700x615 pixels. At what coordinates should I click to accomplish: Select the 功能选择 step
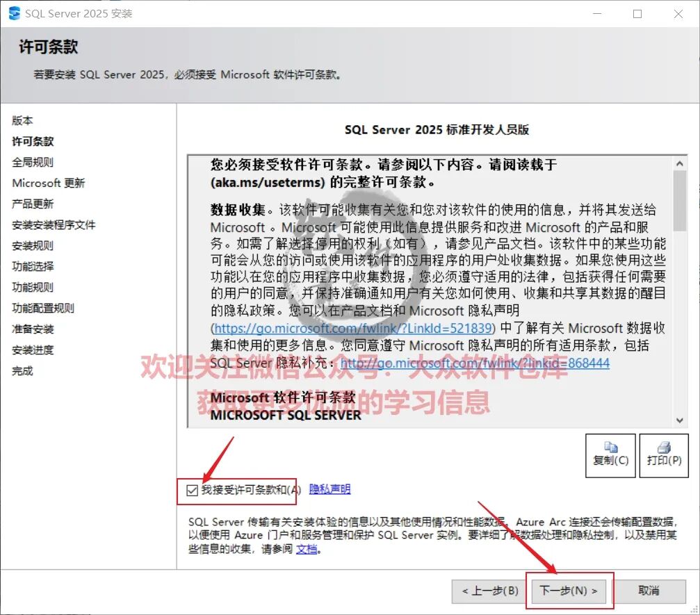pyautogui.click(x=33, y=266)
